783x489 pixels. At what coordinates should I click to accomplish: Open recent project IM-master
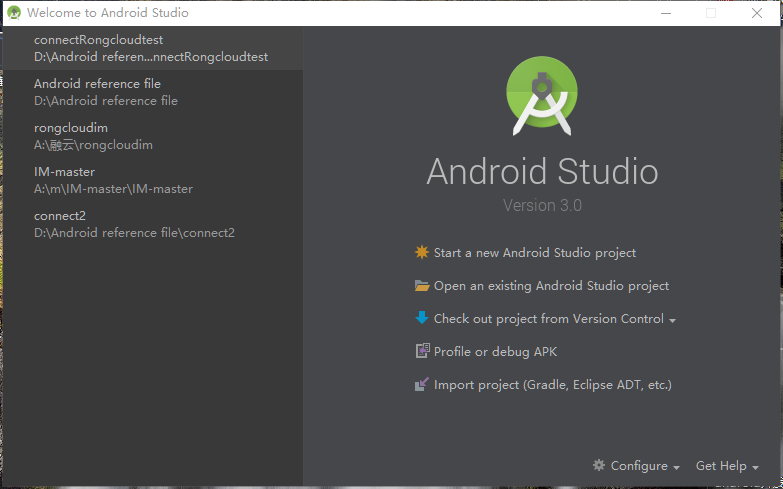[x=153, y=180]
